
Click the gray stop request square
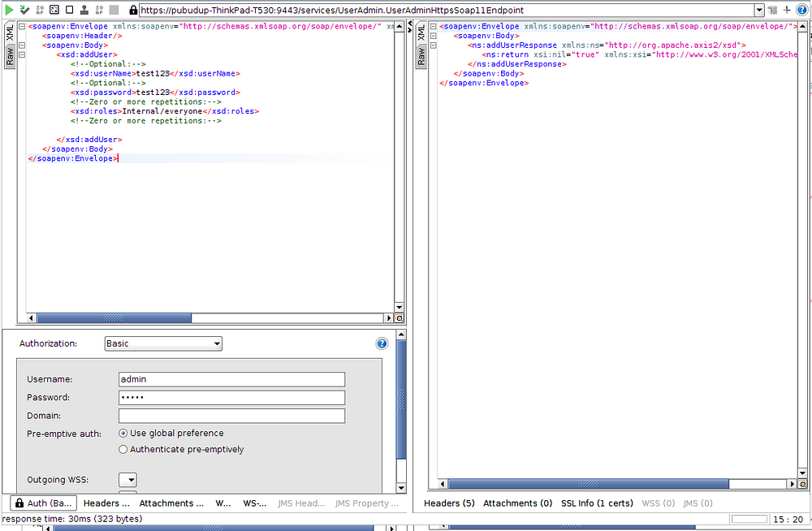(114, 9)
